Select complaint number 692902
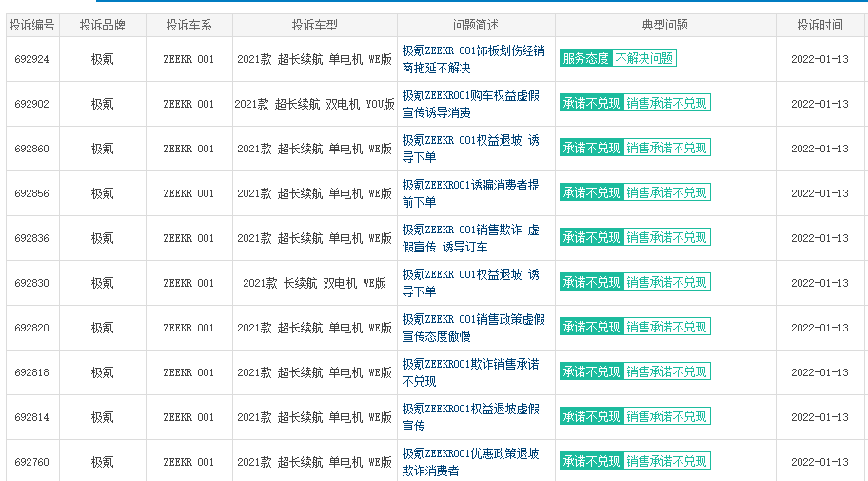Viewport: 868px width, 481px height. tap(32, 104)
